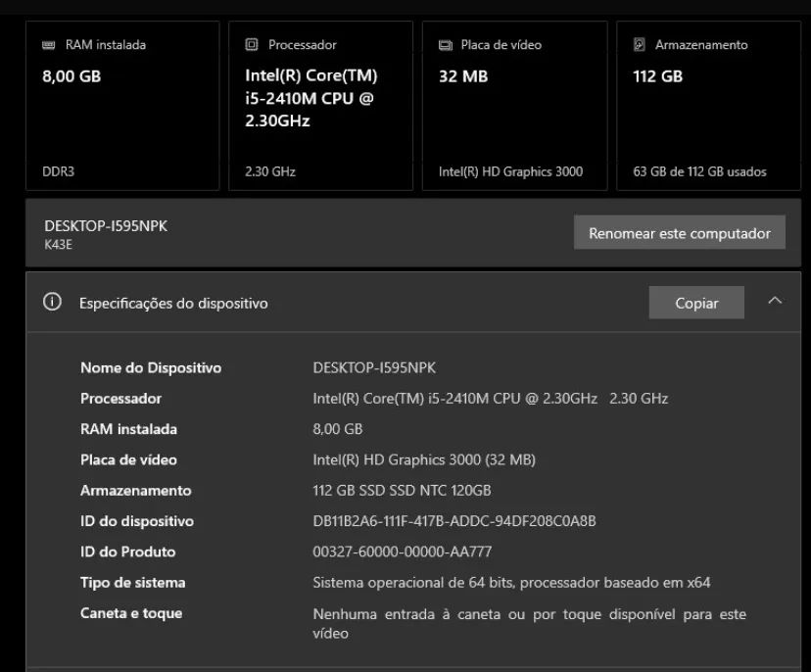This screenshot has height=672, width=811.
Task: Select the processor value in the specifications list
Action: pyautogui.click(x=491, y=399)
